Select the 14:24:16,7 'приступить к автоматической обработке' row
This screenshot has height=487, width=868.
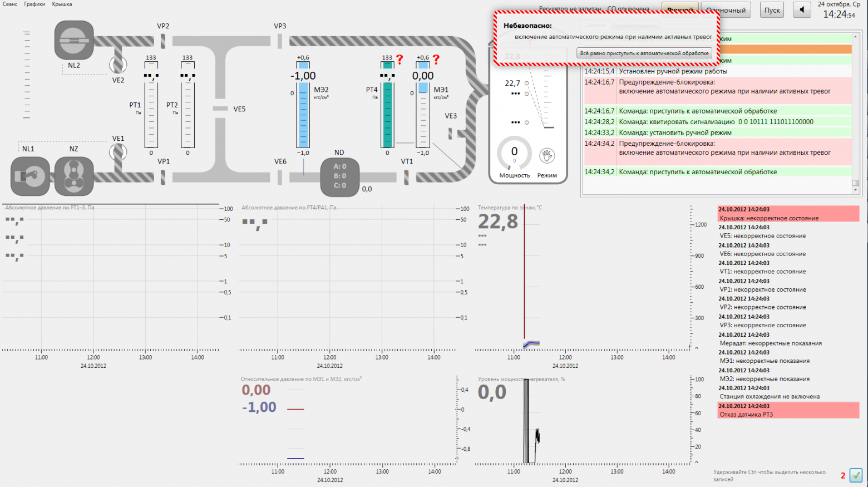[x=717, y=111]
